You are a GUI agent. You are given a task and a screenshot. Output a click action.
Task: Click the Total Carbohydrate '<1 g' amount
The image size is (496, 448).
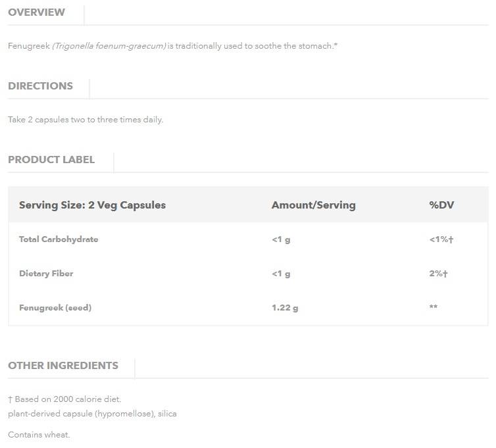pyautogui.click(x=281, y=239)
